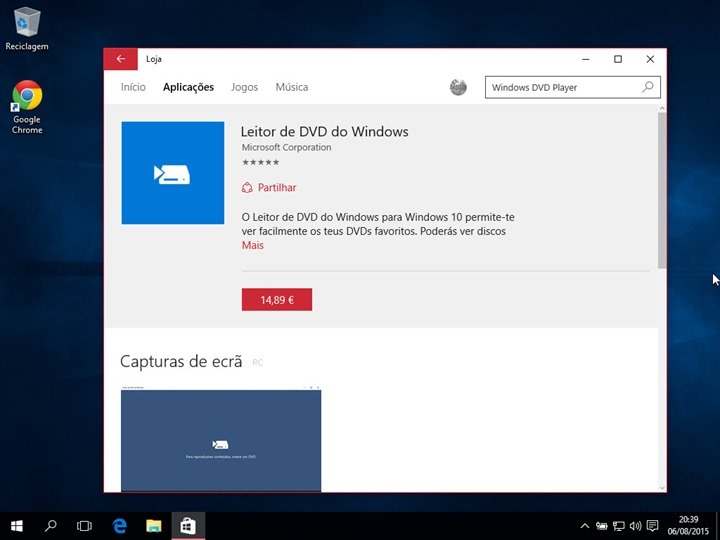Image resolution: width=720 pixels, height=540 pixels.
Task: Click the Store page vertical scrollbar thumb
Action: click(662, 190)
